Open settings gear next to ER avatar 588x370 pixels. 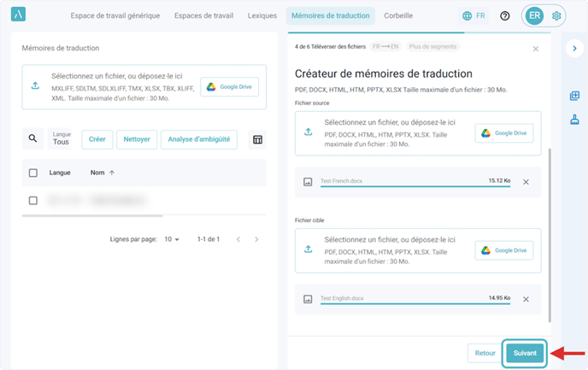coord(557,15)
